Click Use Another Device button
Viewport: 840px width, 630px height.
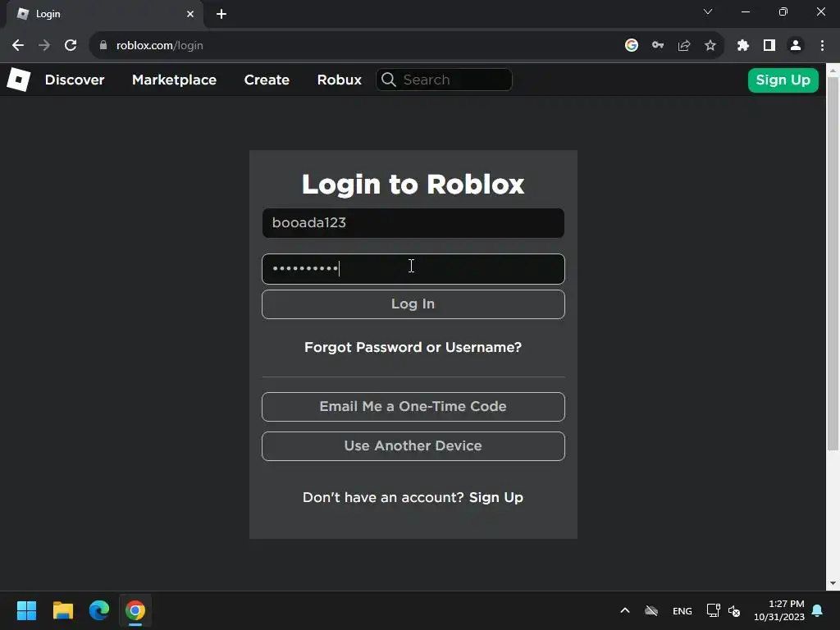(413, 446)
